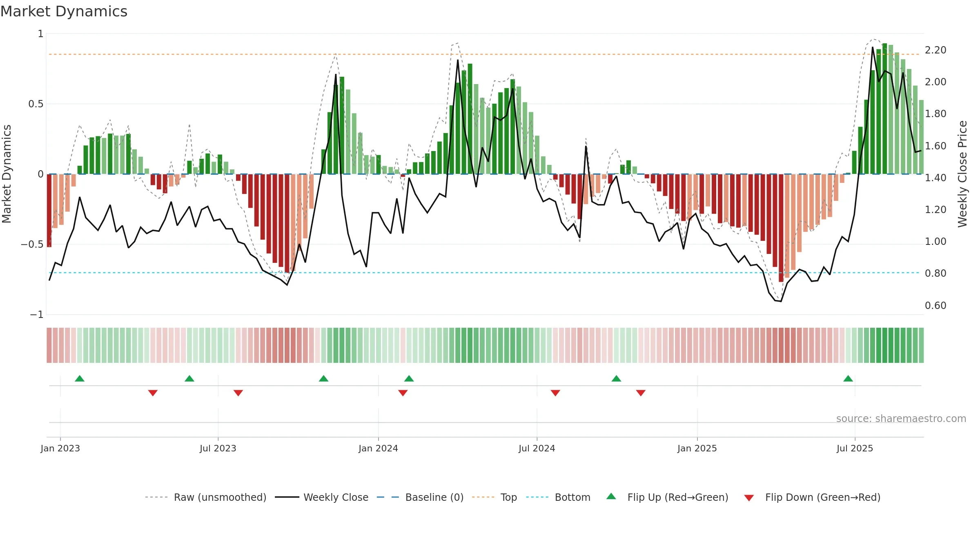Toggle the Bottom legend entry

pyautogui.click(x=558, y=497)
